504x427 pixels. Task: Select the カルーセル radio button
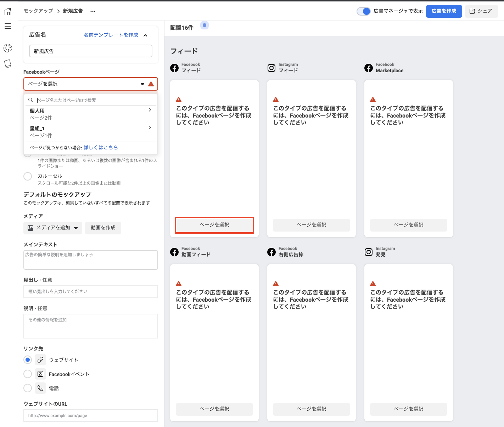pos(28,176)
